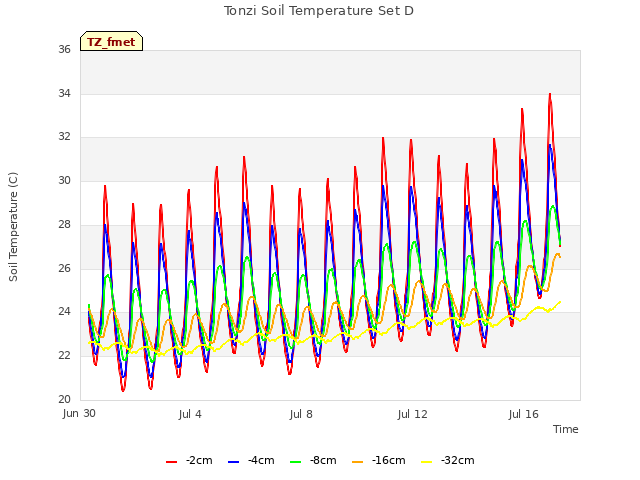Click the 20 y-axis tick label
640x480 pixels.
click(64, 399)
